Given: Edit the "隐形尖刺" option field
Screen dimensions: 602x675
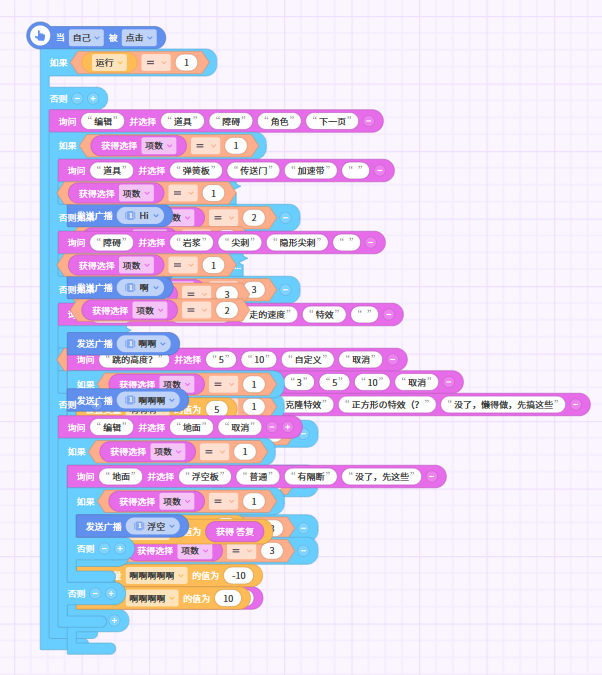Looking at the screenshot, I should coord(298,243).
